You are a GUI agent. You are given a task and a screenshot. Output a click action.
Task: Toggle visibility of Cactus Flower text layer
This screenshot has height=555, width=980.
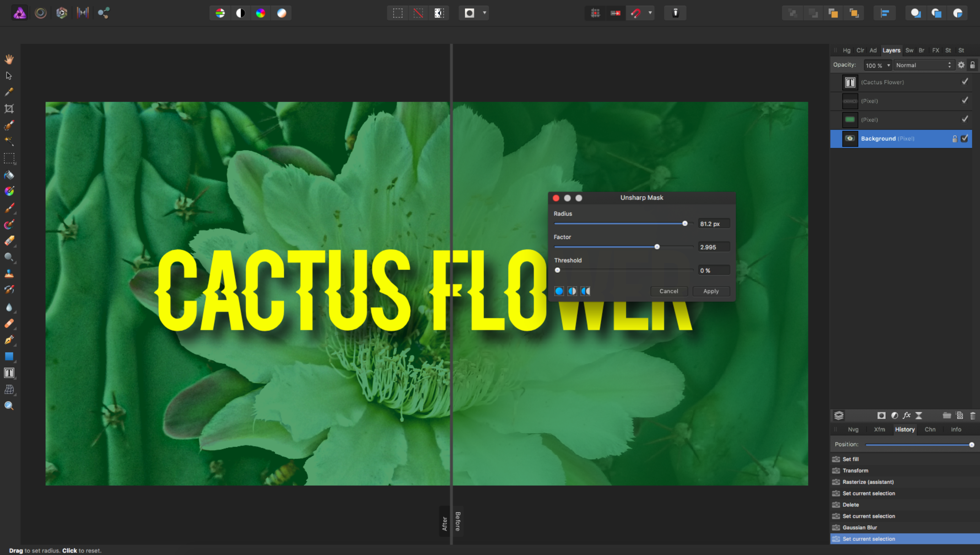pos(965,82)
